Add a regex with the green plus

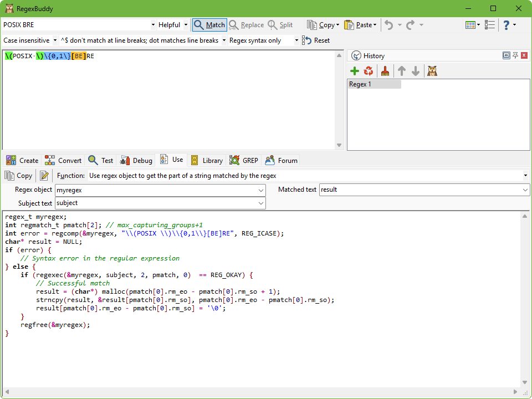pyautogui.click(x=355, y=71)
